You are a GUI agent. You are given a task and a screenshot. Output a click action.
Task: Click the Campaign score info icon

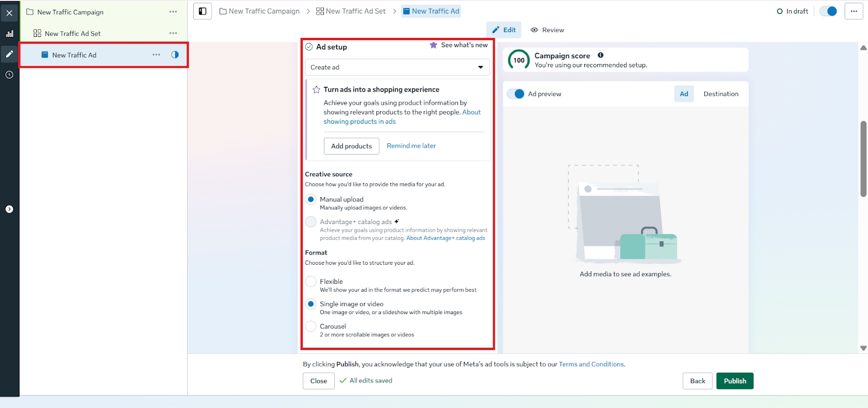601,55
